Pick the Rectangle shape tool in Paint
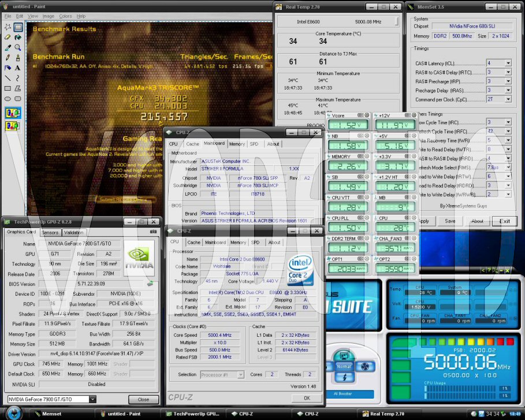Image resolution: width=525 pixels, height=420 pixels. tap(8, 88)
